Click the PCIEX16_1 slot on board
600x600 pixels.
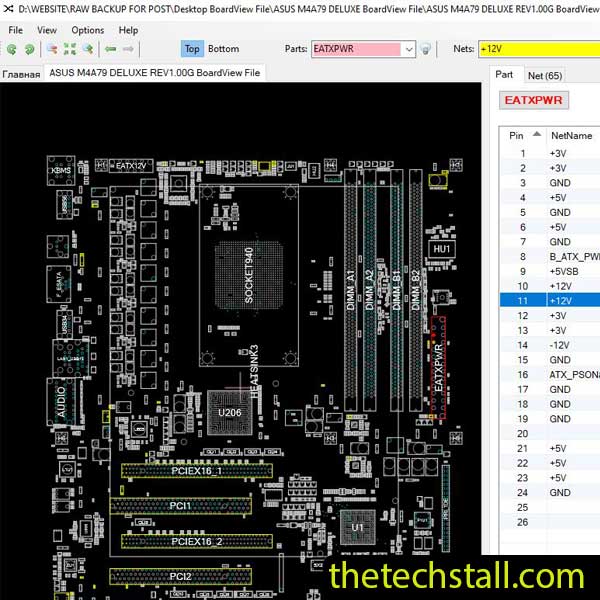(x=197, y=471)
